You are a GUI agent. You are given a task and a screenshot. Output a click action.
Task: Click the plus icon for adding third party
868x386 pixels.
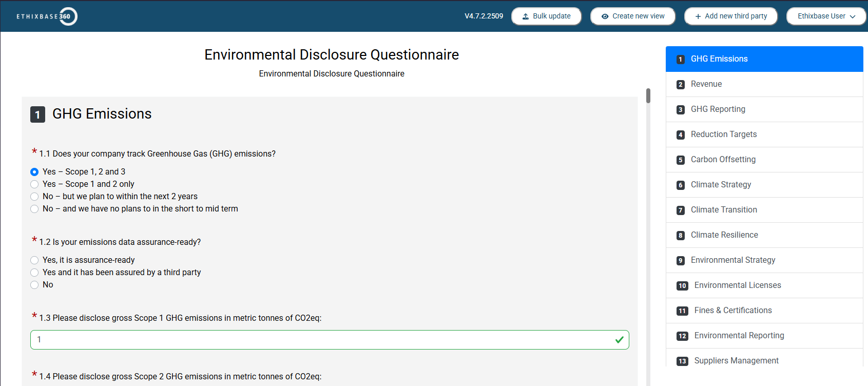coord(698,16)
